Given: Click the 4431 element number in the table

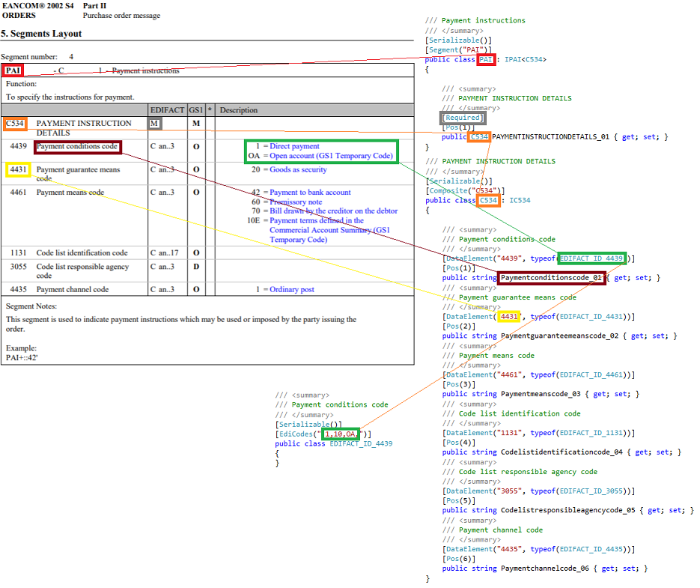Looking at the screenshot, I should pyautogui.click(x=18, y=169).
